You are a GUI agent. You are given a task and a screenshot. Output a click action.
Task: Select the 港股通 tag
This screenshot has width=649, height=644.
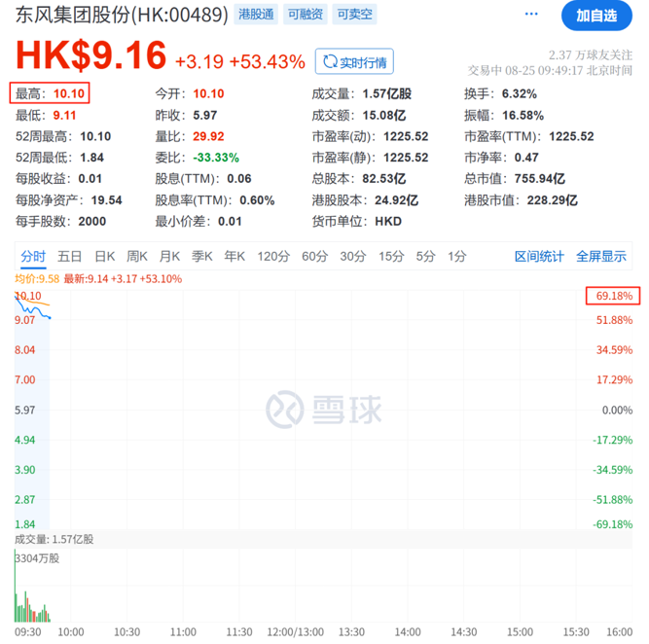tap(256, 15)
